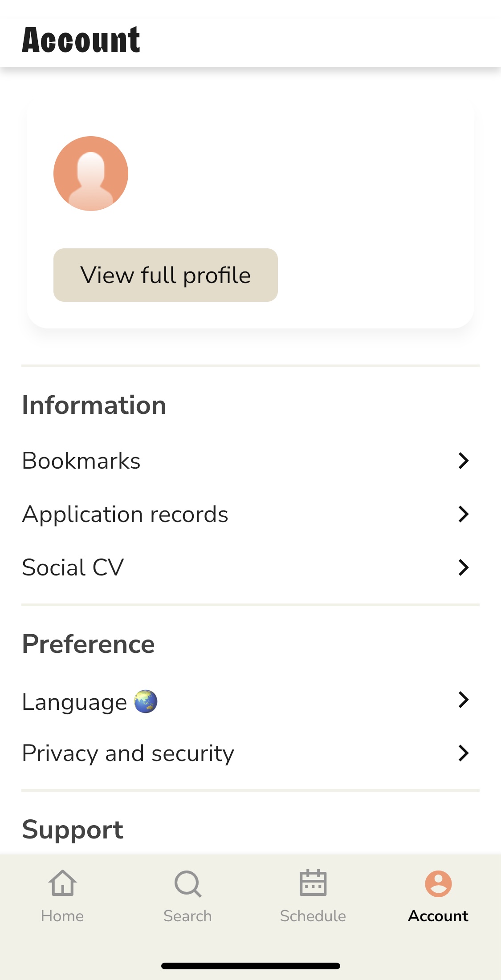Tap the globe emoji beside Language
The width and height of the screenshot is (501, 980).
(x=146, y=702)
